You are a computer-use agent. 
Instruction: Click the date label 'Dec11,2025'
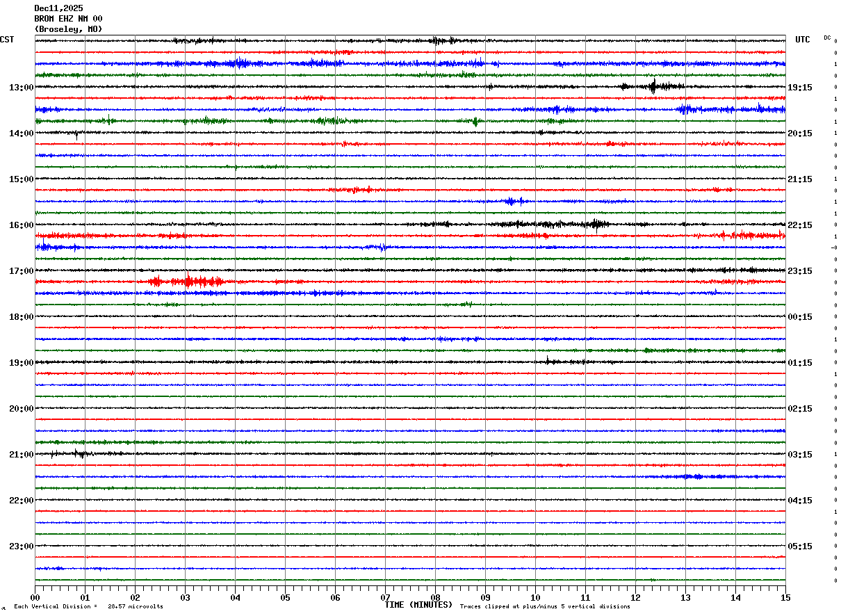click(58, 8)
